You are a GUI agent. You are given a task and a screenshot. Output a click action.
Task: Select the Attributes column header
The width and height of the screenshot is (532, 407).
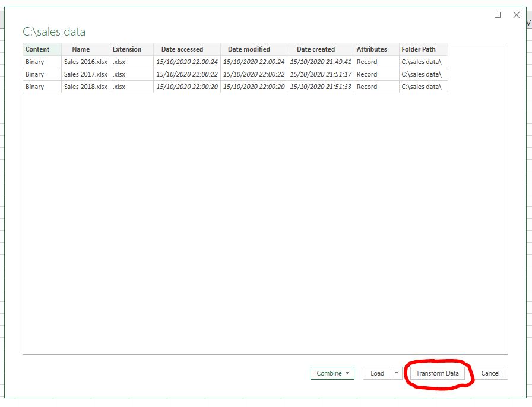(372, 49)
